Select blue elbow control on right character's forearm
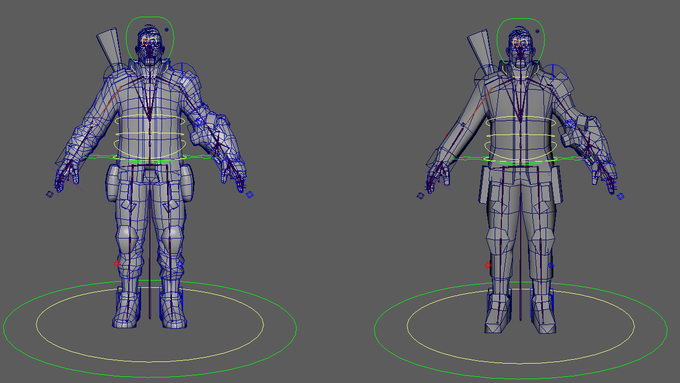The width and height of the screenshot is (680, 383). tap(570, 124)
